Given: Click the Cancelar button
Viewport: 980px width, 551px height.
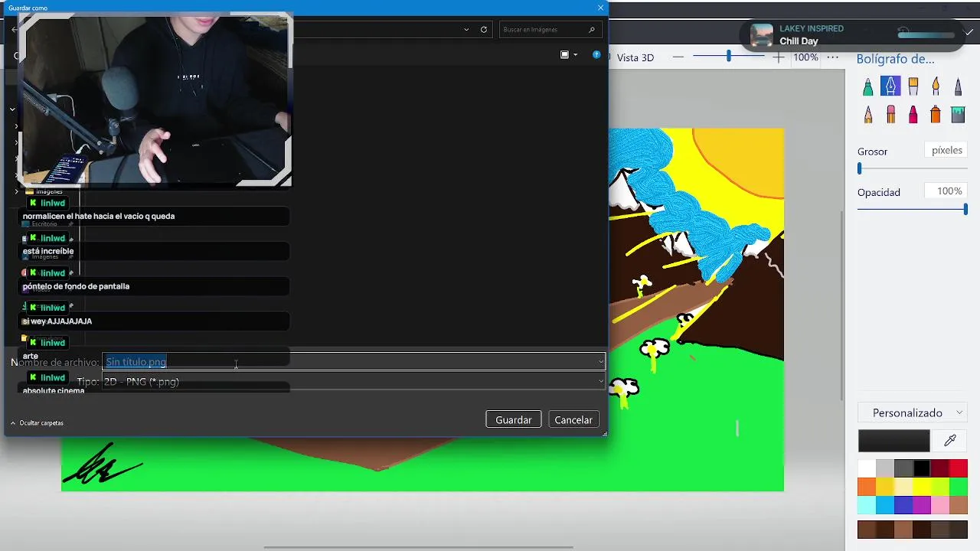Looking at the screenshot, I should 573,419.
